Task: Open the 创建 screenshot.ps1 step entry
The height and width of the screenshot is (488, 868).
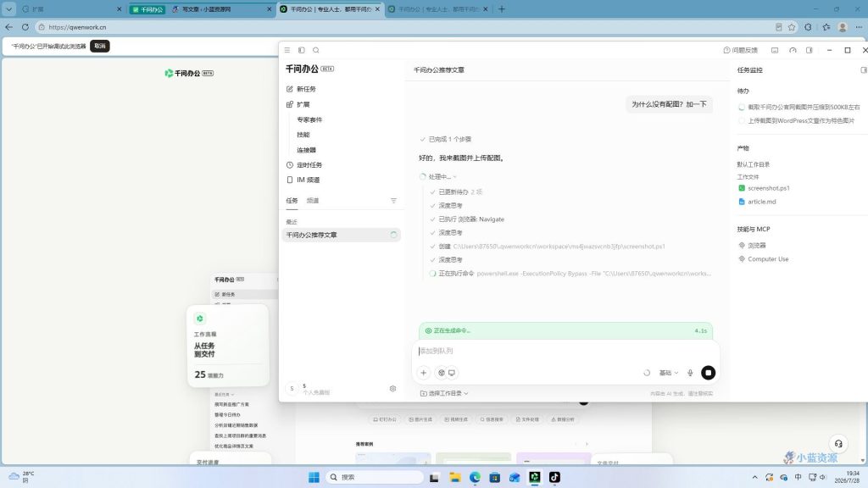Action: (548, 247)
